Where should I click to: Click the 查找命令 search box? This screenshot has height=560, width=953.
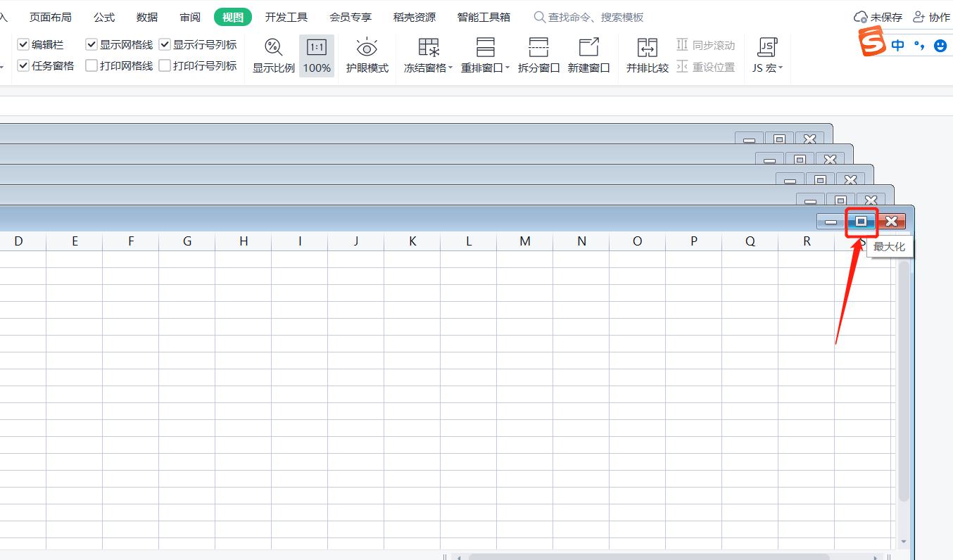point(595,17)
